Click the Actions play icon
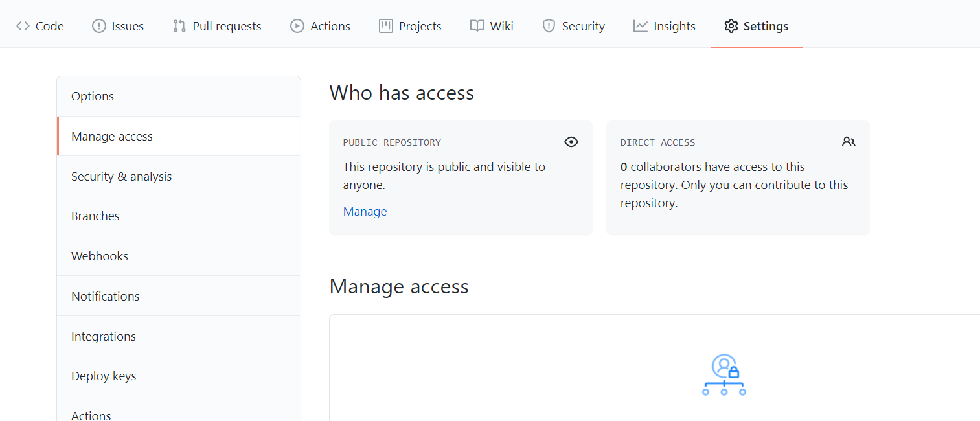 (x=297, y=26)
